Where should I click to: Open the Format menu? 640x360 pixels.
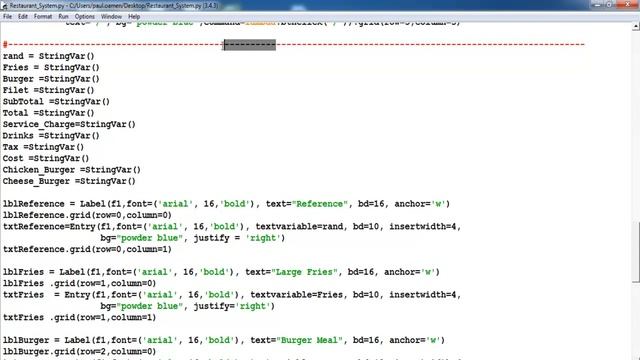43,17
